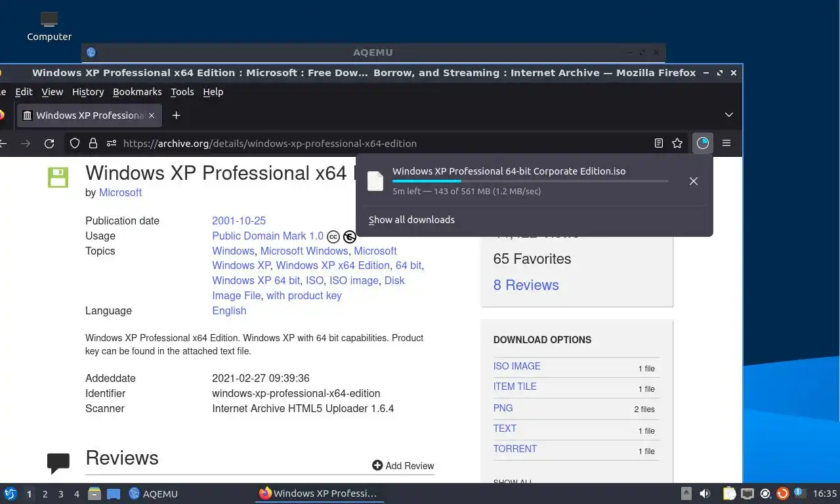Switch to workspace 3
Viewport: 840px width, 504px height.
pos(60,494)
